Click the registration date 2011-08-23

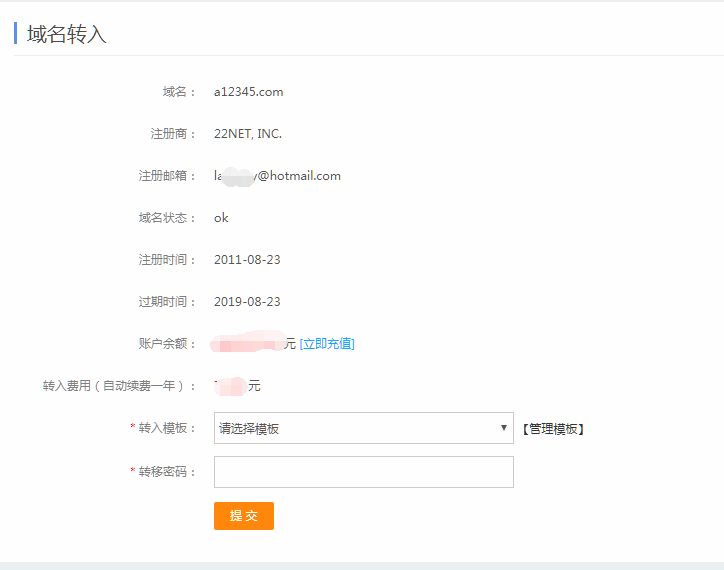[x=247, y=260]
